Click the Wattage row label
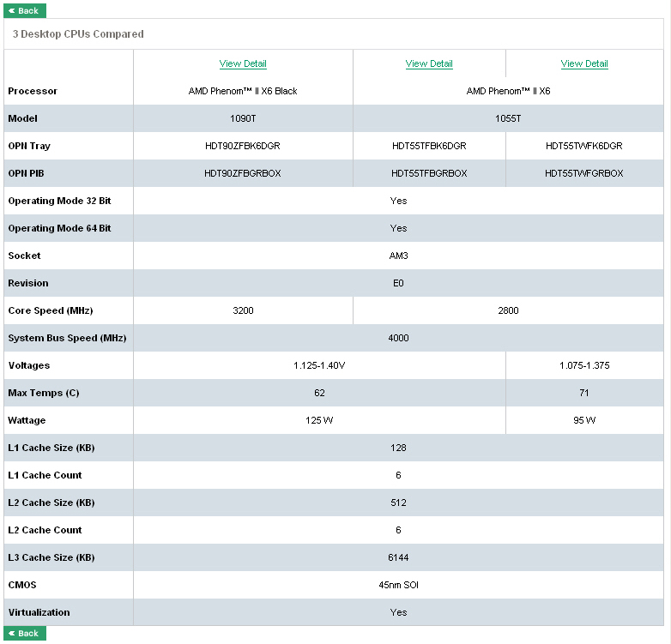This screenshot has width=671, height=644. [27, 420]
